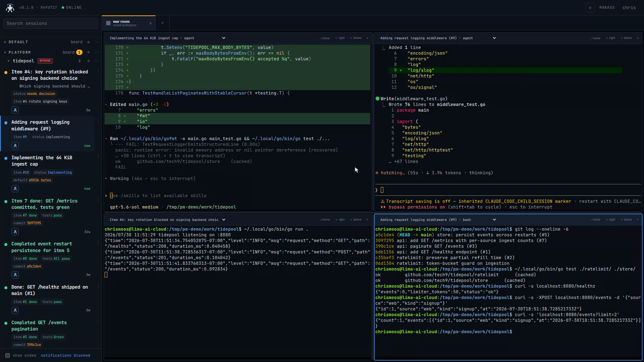
Task: Select Completed event restart persistence session
Action: pos(42,247)
